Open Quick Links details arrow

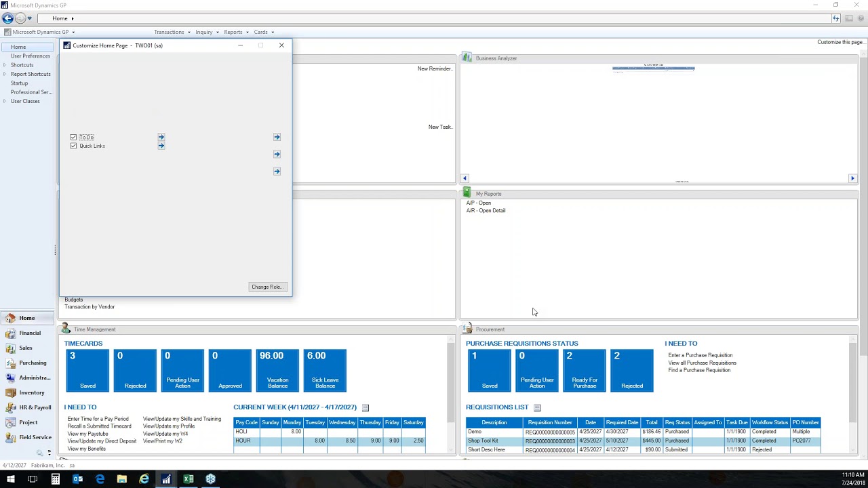[161, 146]
